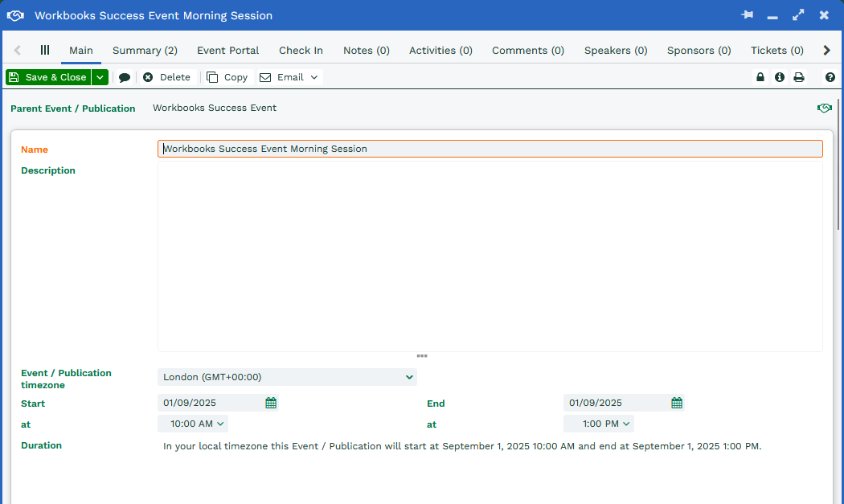Open the Sponsors (0) tab

699,50
